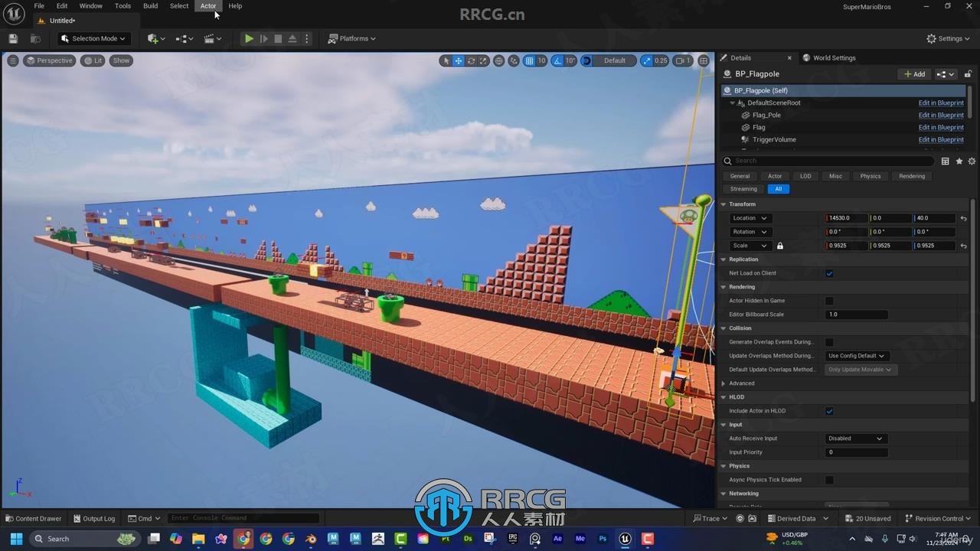
Task: Open the Blueprints toolbar menu
Action: [185, 38]
